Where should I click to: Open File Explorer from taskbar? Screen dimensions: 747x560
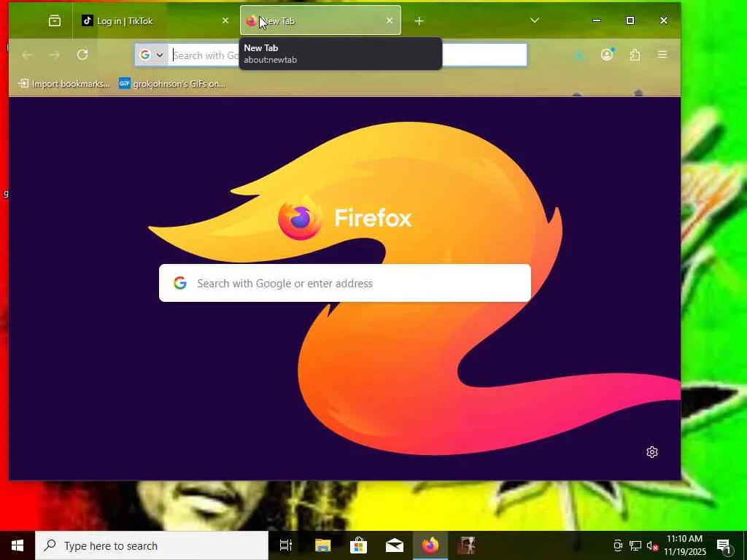pos(322,545)
